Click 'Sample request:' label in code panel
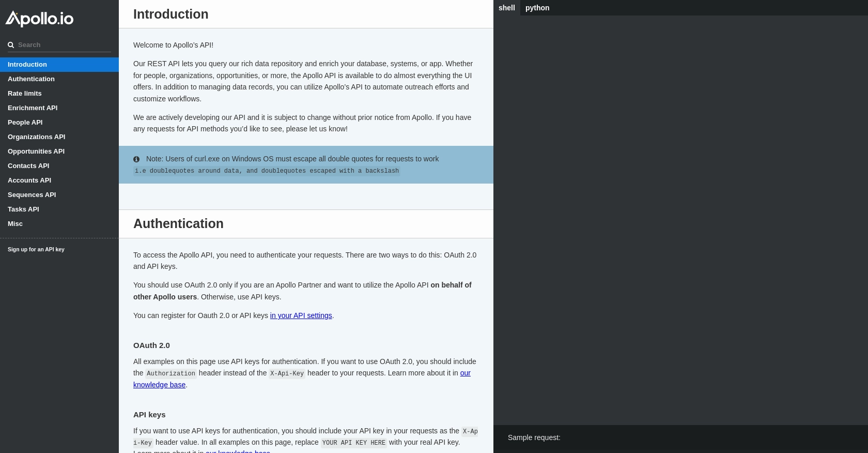The image size is (868, 453). click(x=534, y=437)
